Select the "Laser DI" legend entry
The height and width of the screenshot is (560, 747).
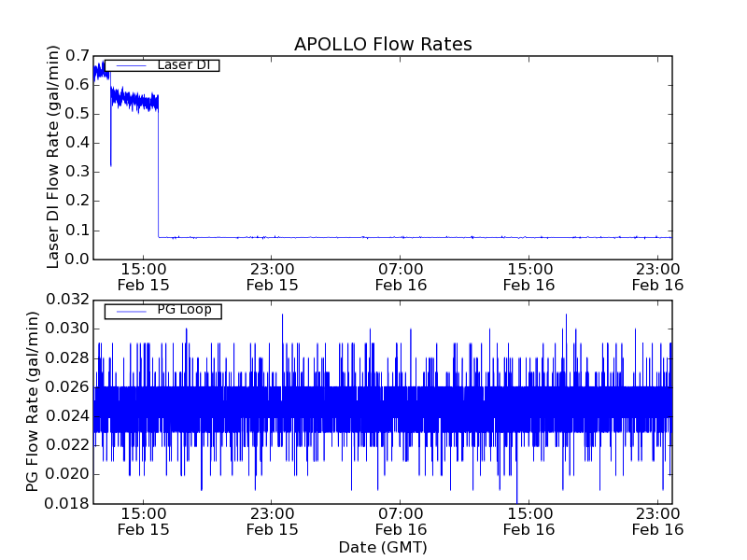162,65
